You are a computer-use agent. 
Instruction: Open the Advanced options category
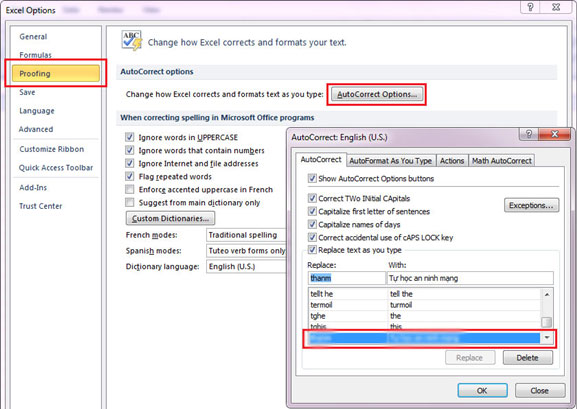36,129
